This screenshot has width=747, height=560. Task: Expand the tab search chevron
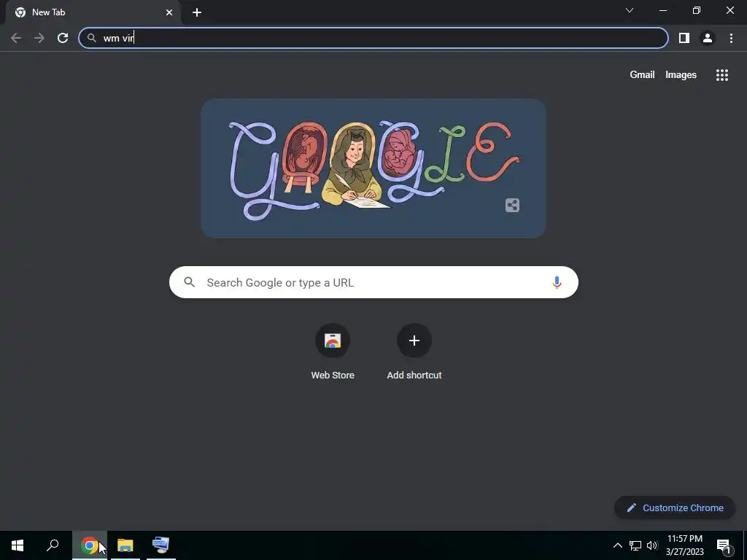click(630, 10)
